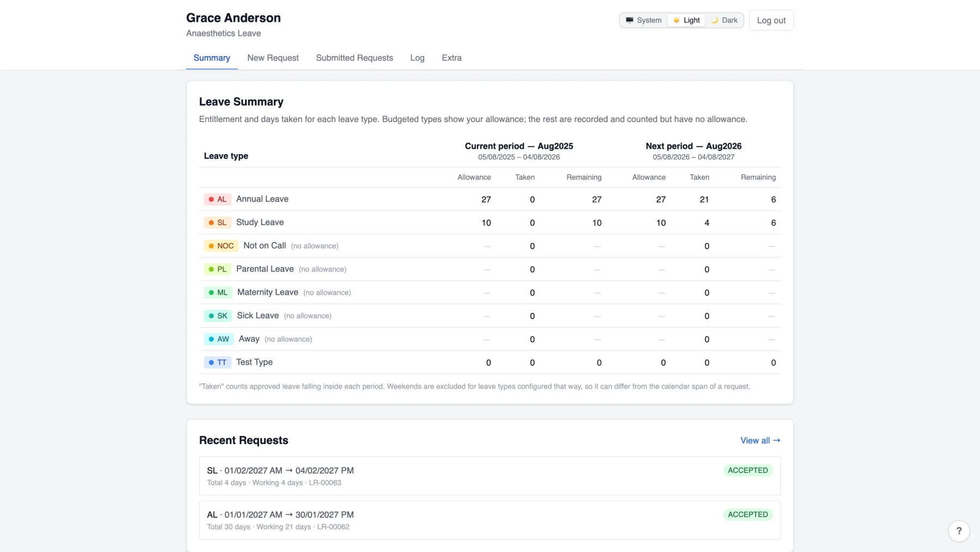Screen dimensions: 980x552
Task: Switch to the Extra tab
Action: 451,58
